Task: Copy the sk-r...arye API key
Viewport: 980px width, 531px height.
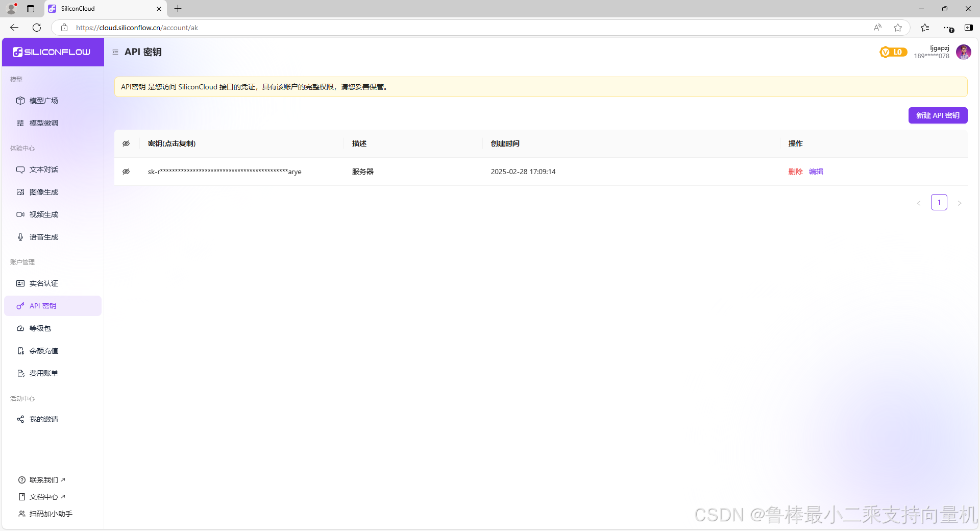Action: coord(225,172)
